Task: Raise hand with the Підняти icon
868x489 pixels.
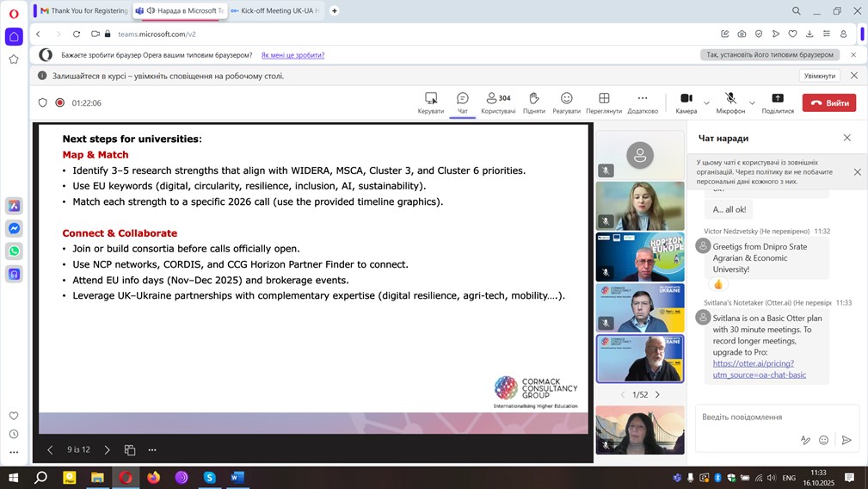Action: (x=533, y=99)
